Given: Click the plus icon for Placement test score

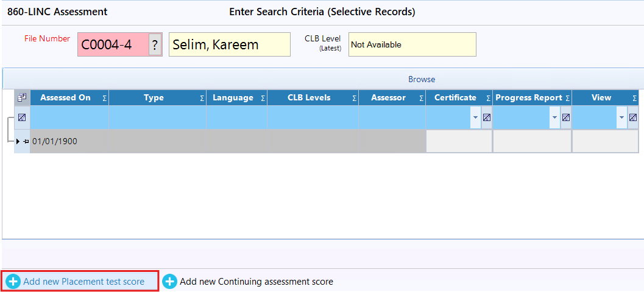Looking at the screenshot, I should 13,281.
